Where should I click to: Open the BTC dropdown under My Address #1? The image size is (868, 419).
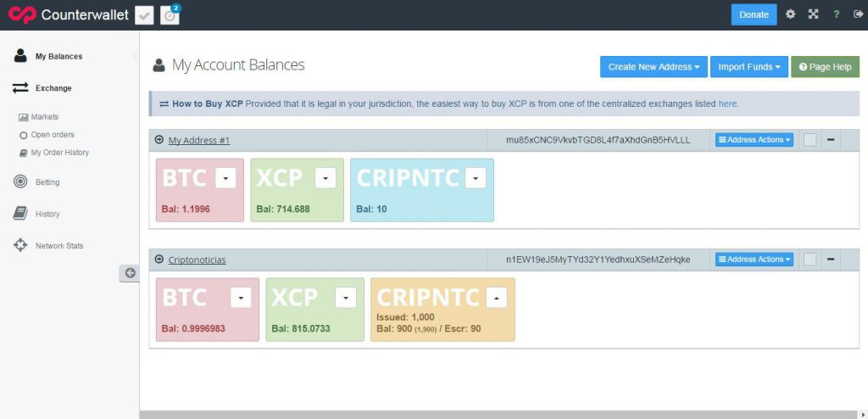[x=225, y=178]
